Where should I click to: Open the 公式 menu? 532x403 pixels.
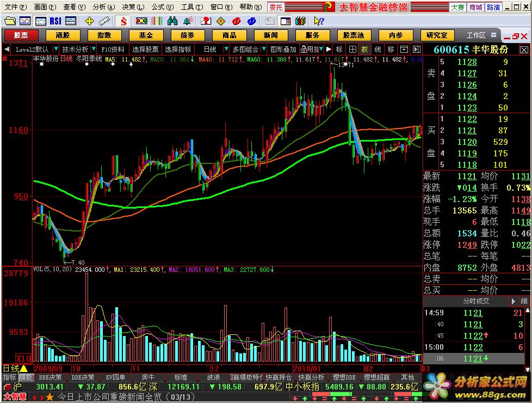(x=162, y=7)
